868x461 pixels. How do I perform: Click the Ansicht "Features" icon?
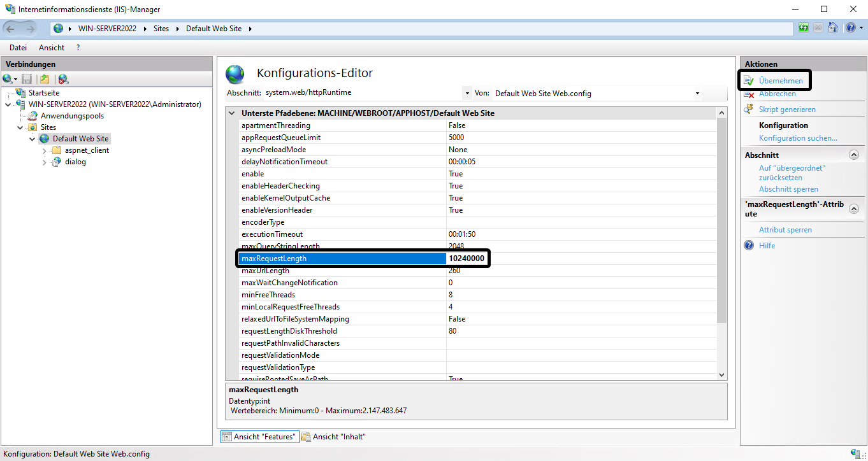[x=227, y=437]
